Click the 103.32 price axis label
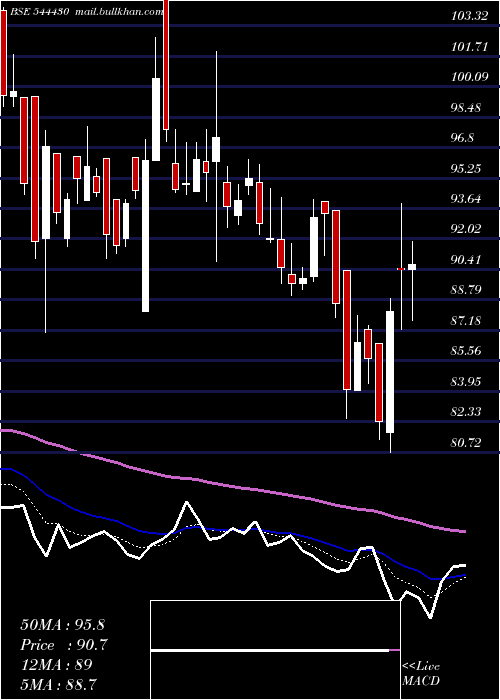Viewport: 500px width, 700px height. pyautogui.click(x=469, y=17)
